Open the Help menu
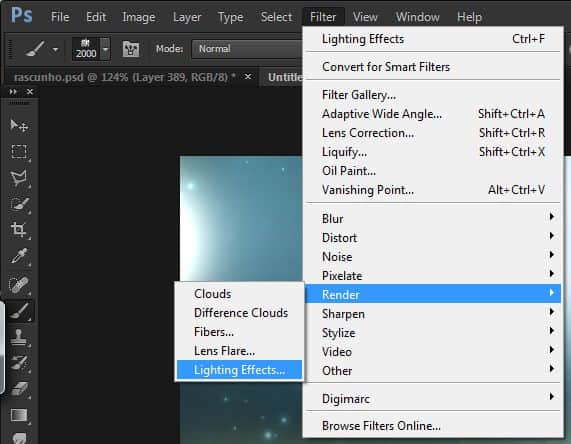 point(469,17)
